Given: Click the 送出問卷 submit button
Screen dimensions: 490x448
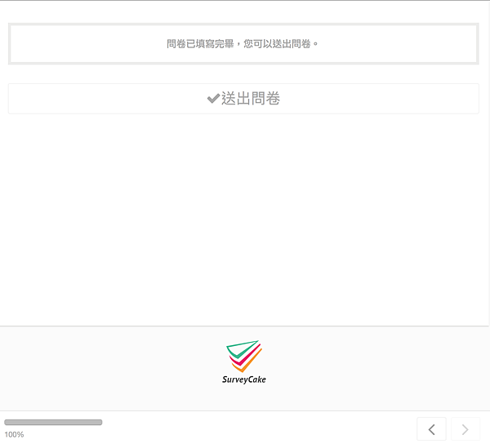Looking at the screenshot, I should point(243,99).
